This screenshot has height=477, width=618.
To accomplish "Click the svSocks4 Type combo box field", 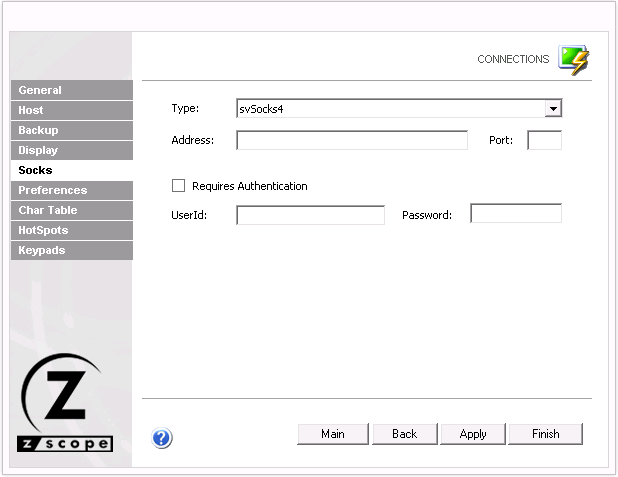I will click(x=399, y=109).
